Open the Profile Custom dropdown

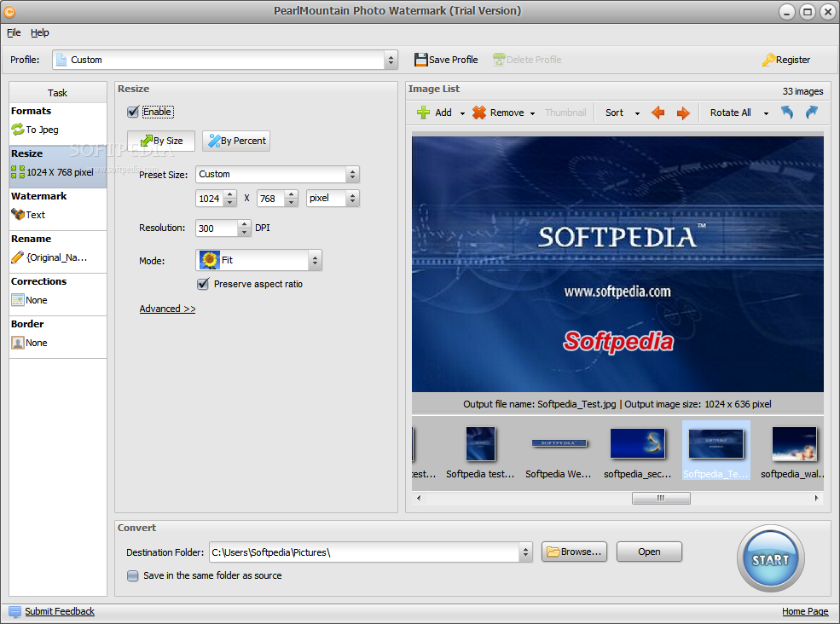point(391,60)
